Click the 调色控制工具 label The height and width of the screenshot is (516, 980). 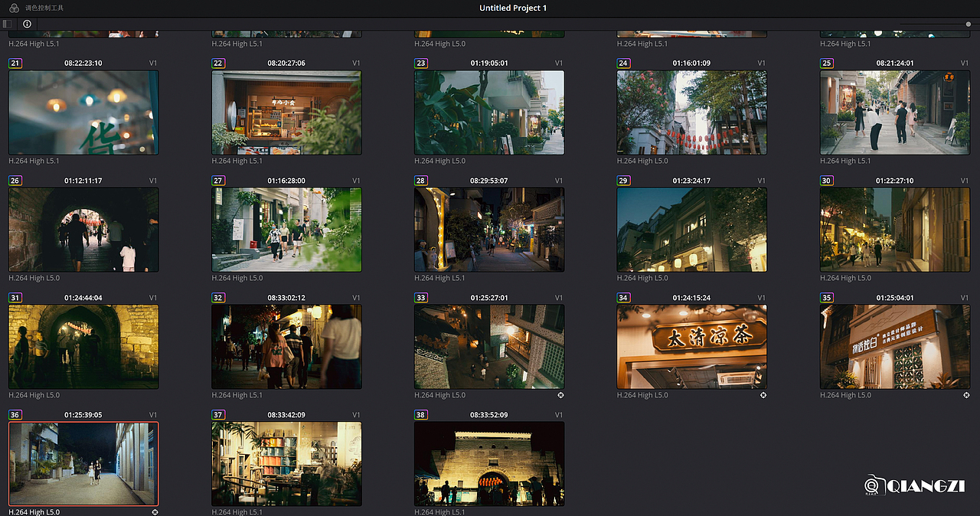tap(44, 8)
